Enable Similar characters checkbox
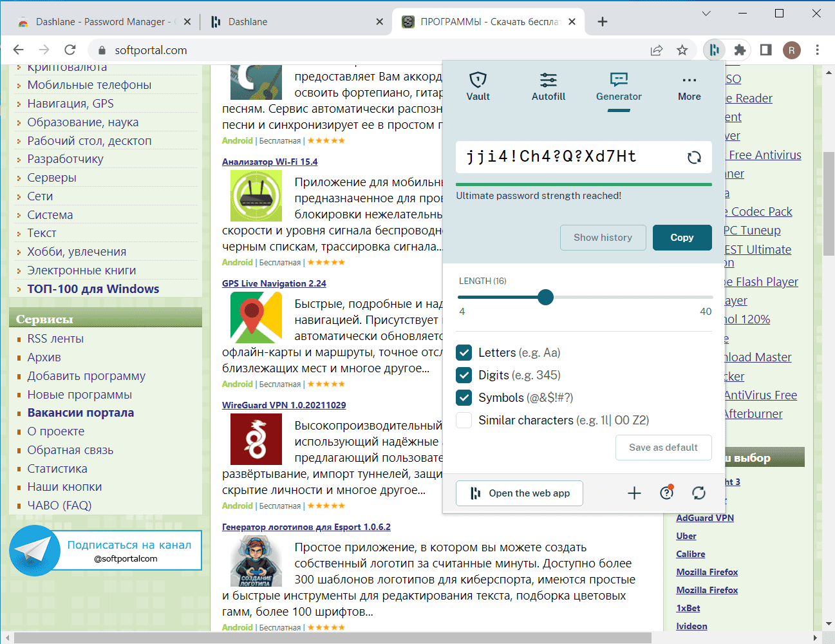 tap(464, 420)
